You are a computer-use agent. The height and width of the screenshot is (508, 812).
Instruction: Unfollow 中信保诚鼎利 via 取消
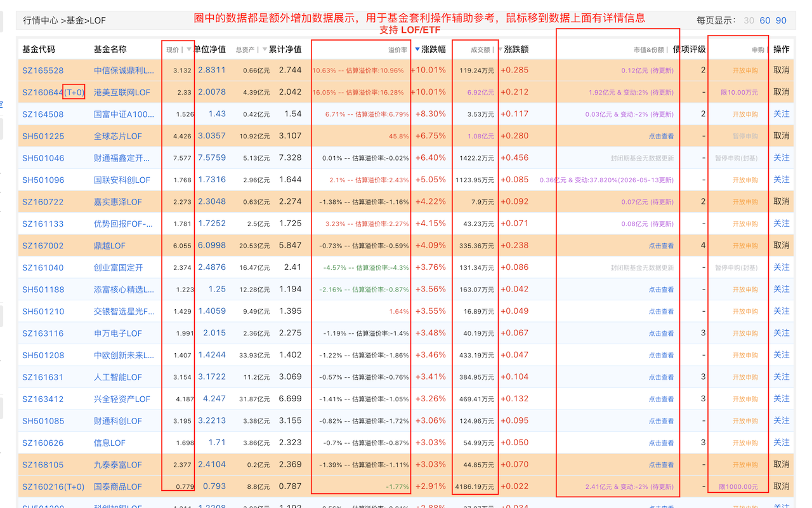(782, 70)
